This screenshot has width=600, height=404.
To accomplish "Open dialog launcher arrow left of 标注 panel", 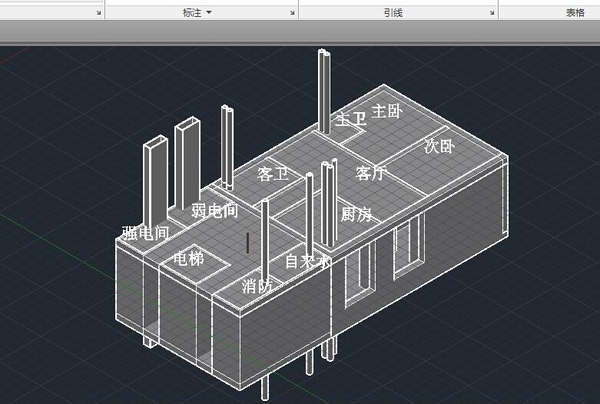I will coord(98,13).
